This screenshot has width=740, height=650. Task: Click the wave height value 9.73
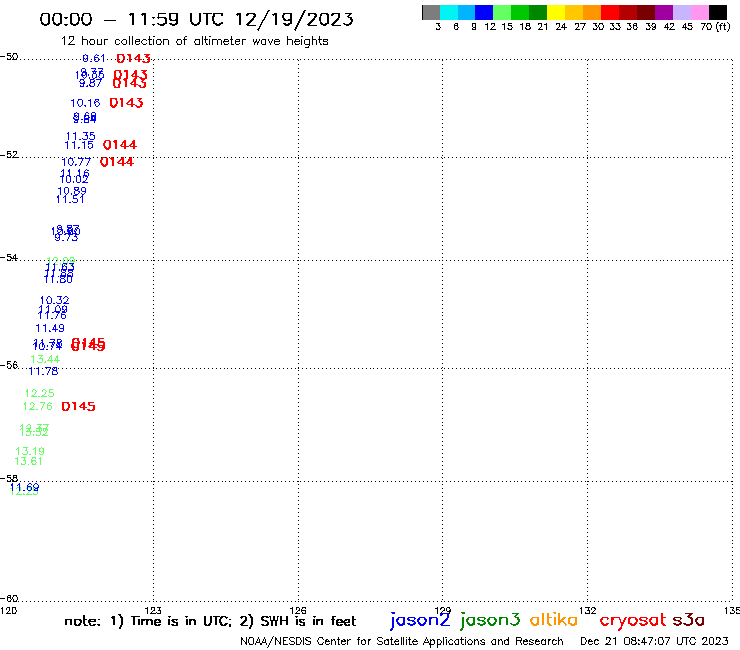(66, 237)
